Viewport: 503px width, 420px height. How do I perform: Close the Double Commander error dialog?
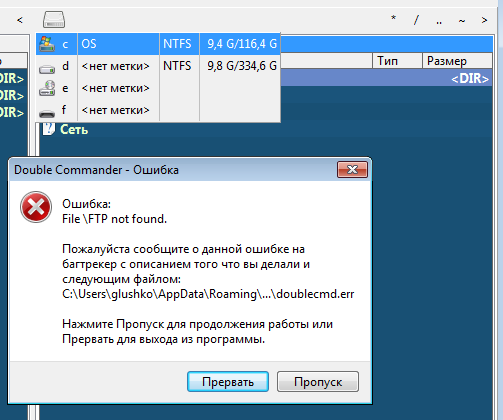tap(352, 170)
